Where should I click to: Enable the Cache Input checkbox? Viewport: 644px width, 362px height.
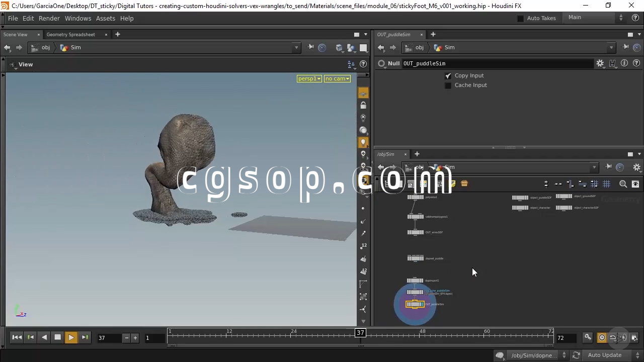pos(448,85)
